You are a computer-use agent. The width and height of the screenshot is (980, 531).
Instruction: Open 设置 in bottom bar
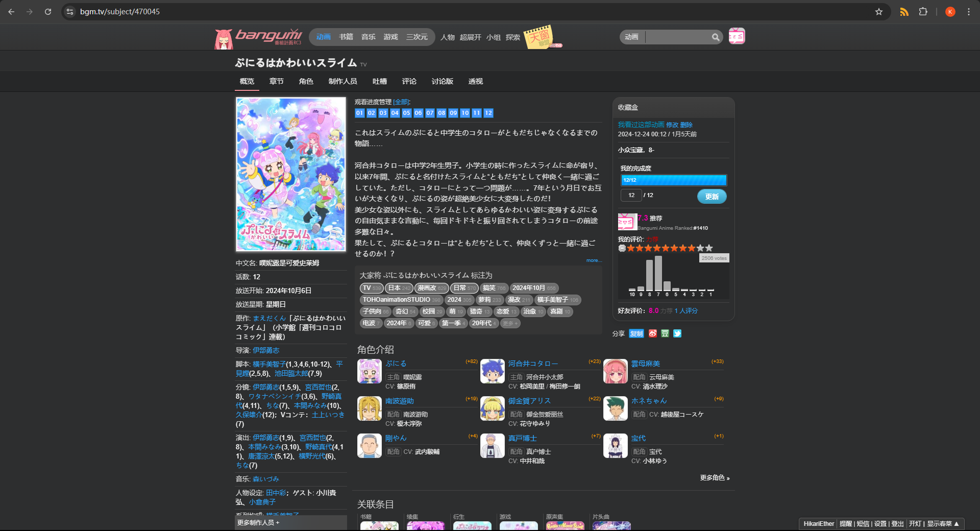(880, 524)
